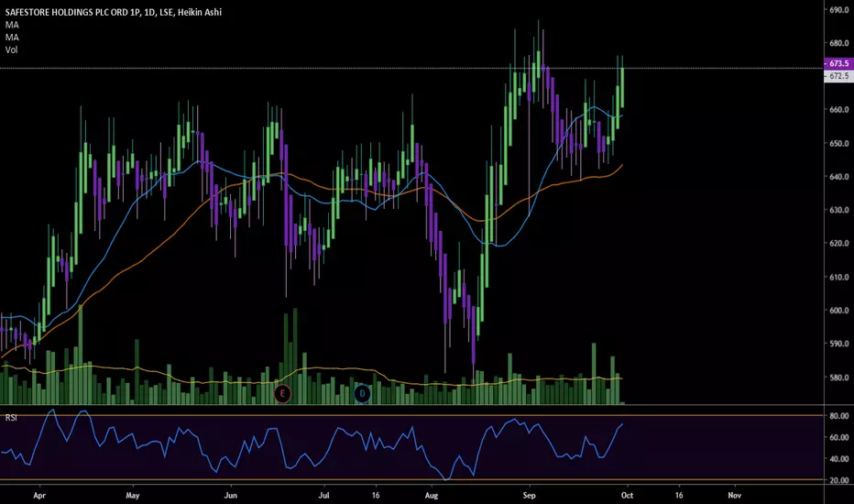Click the 640.0 price axis label
This screenshot has width=854, height=504.
coord(839,177)
